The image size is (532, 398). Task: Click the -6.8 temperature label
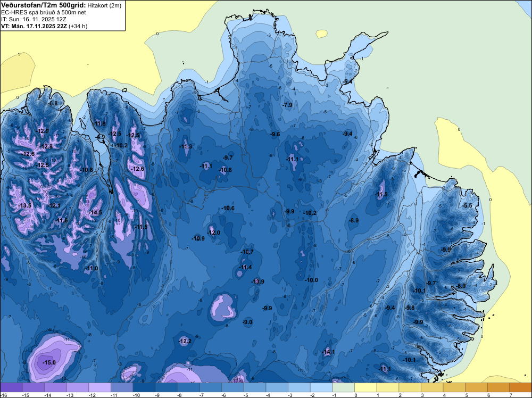(x=53, y=103)
